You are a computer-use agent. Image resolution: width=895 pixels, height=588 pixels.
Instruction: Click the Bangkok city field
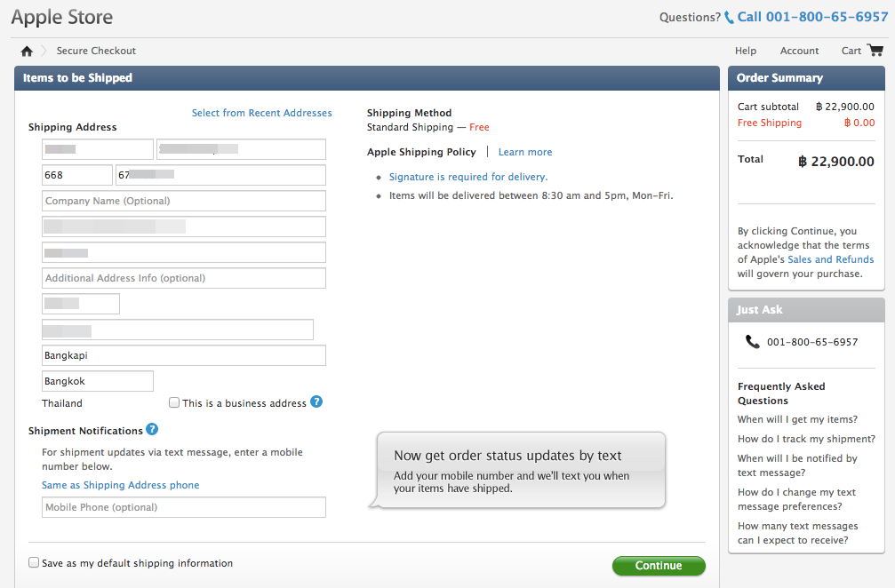pos(98,381)
